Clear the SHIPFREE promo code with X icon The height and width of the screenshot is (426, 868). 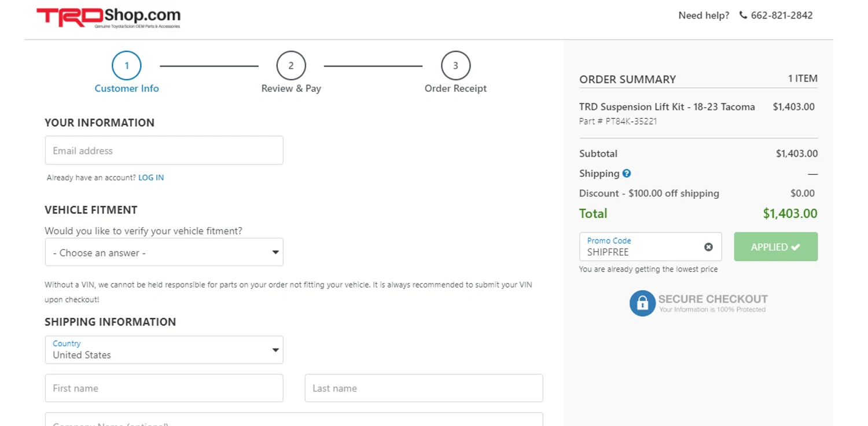[x=708, y=247]
